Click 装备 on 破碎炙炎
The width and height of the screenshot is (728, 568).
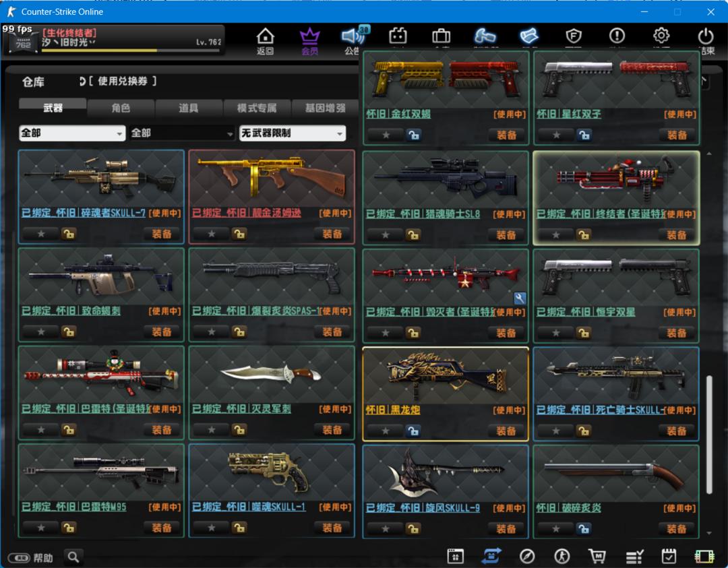677,529
